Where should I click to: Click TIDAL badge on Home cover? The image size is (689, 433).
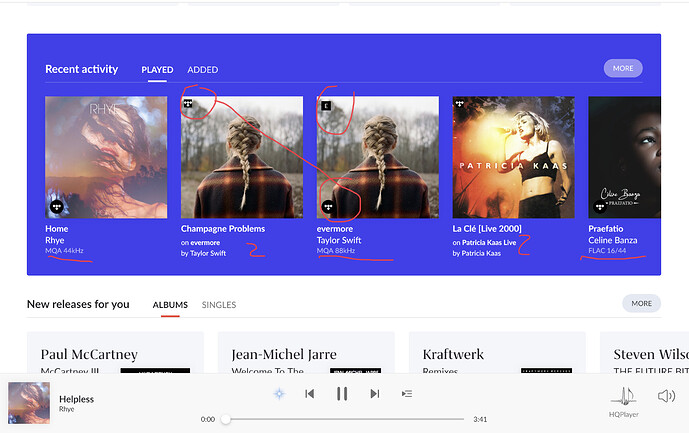click(57, 207)
